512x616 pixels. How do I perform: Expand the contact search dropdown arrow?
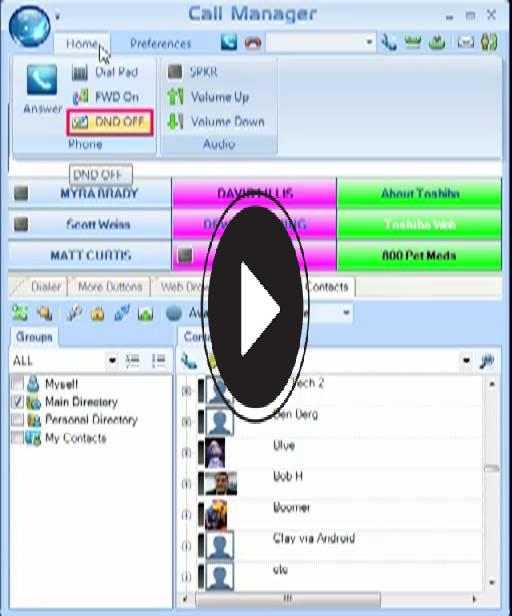[x=466, y=360]
